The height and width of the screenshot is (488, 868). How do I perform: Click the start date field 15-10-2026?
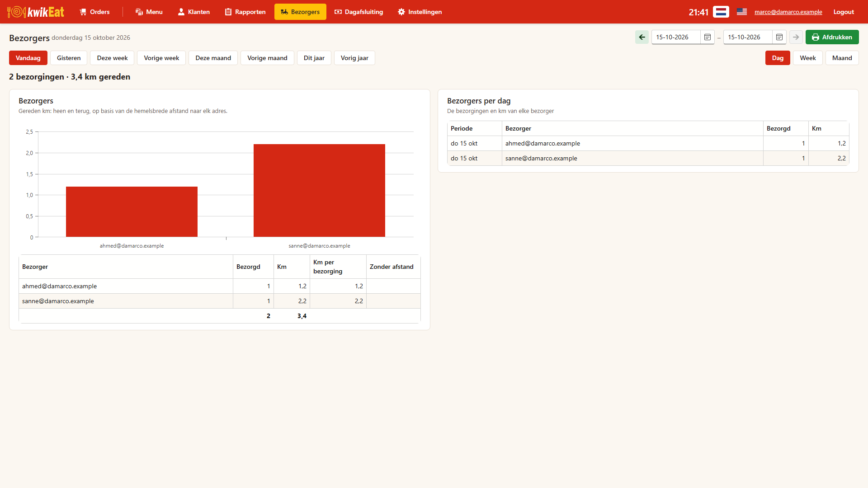[x=676, y=37]
